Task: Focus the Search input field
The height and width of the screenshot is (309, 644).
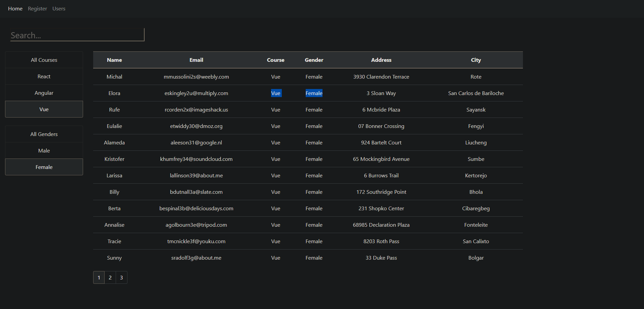Action: [x=77, y=35]
